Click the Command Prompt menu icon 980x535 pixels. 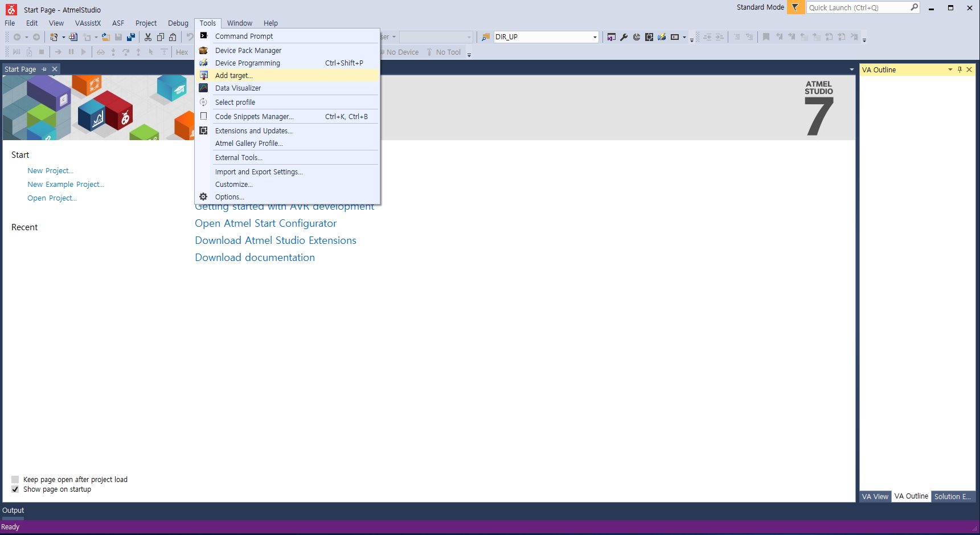(204, 36)
